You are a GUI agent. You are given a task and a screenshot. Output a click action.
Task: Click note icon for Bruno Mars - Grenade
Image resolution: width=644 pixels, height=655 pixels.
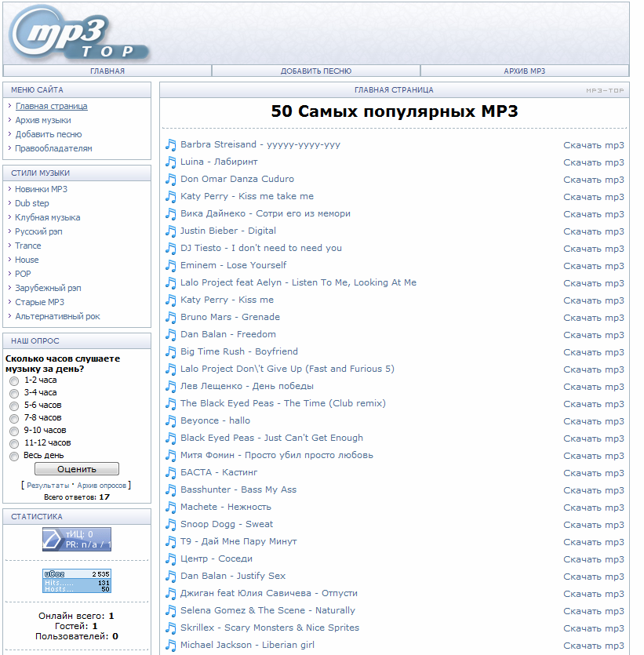(x=170, y=318)
